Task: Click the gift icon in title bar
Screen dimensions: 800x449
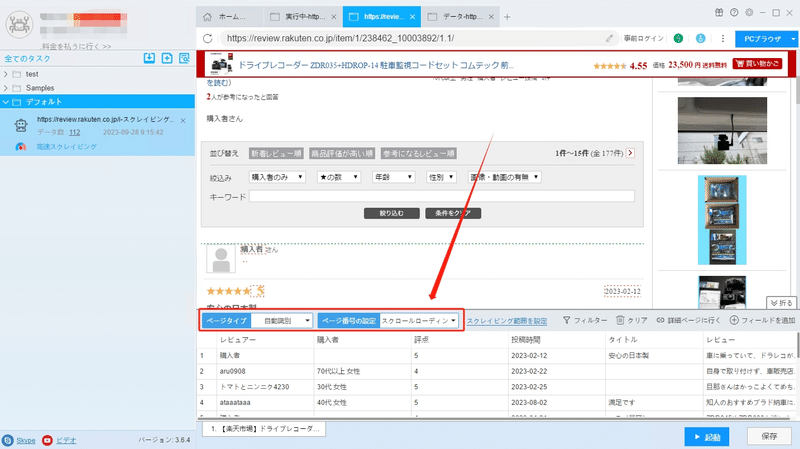Action: click(x=719, y=13)
